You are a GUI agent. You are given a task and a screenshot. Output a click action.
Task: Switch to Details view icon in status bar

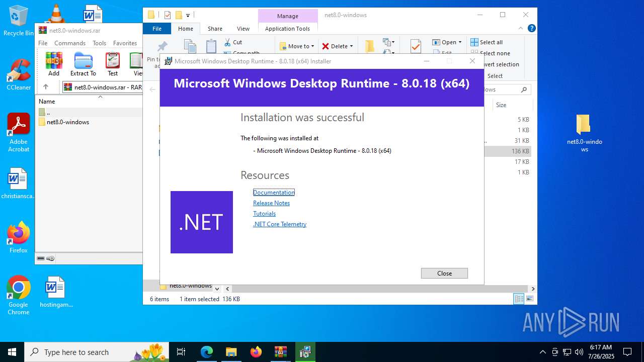click(519, 299)
